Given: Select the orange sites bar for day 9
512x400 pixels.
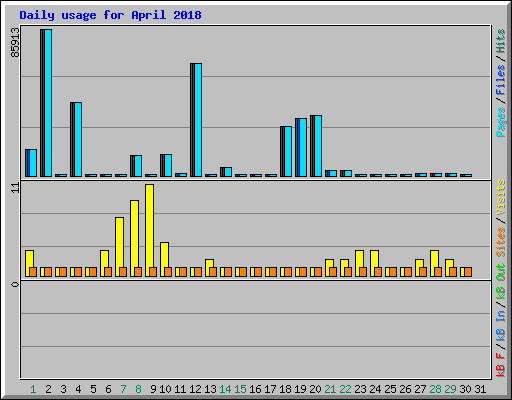Looking at the screenshot, I should pos(153,272).
